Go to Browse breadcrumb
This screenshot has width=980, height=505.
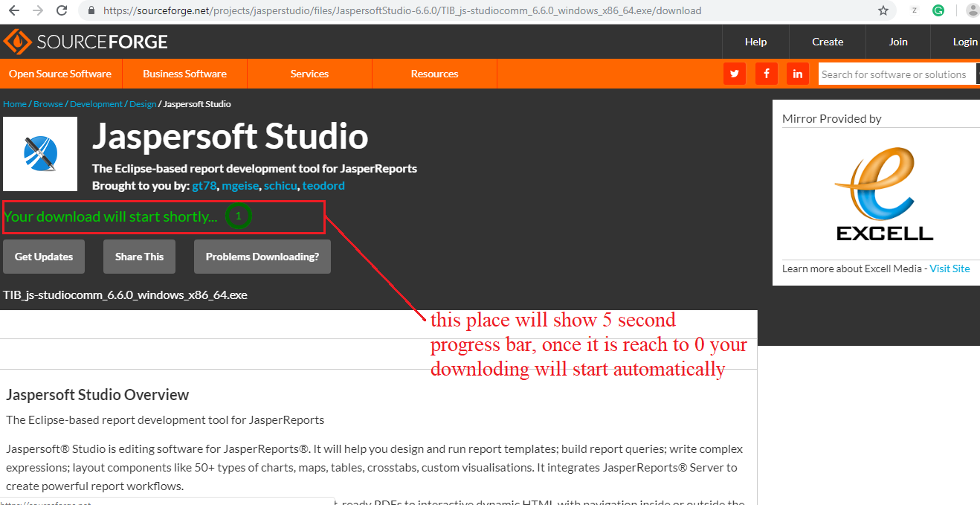click(48, 104)
